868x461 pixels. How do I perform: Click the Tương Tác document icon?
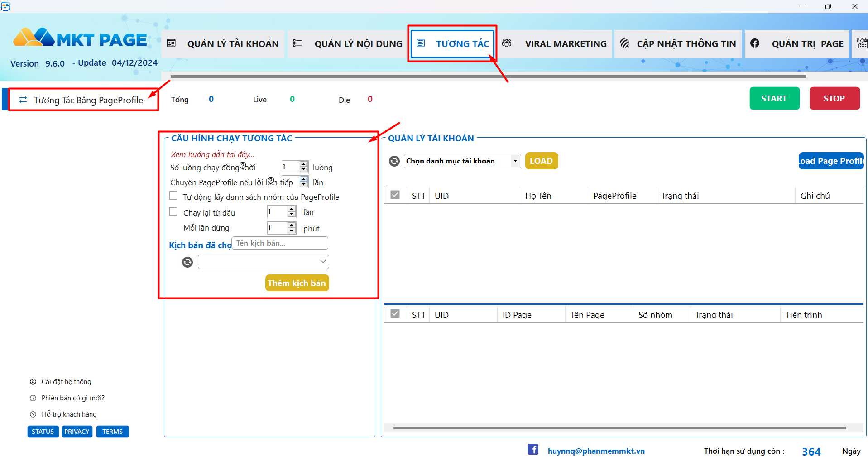tap(421, 43)
